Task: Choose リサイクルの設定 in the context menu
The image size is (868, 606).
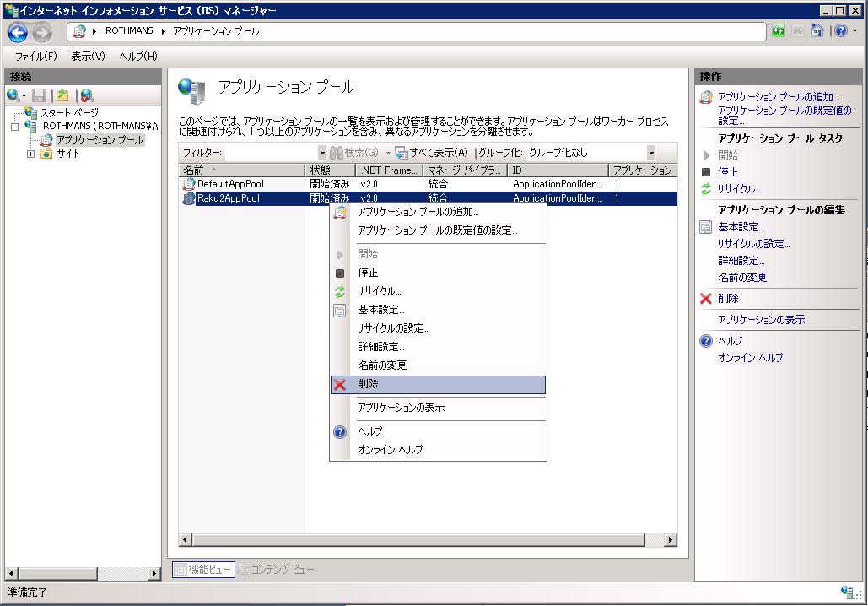Action: (x=438, y=328)
